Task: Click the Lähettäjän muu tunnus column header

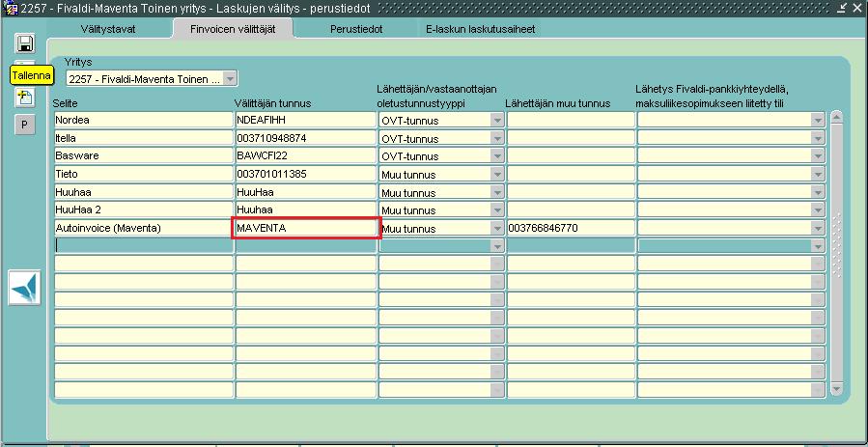Action: 558,103
